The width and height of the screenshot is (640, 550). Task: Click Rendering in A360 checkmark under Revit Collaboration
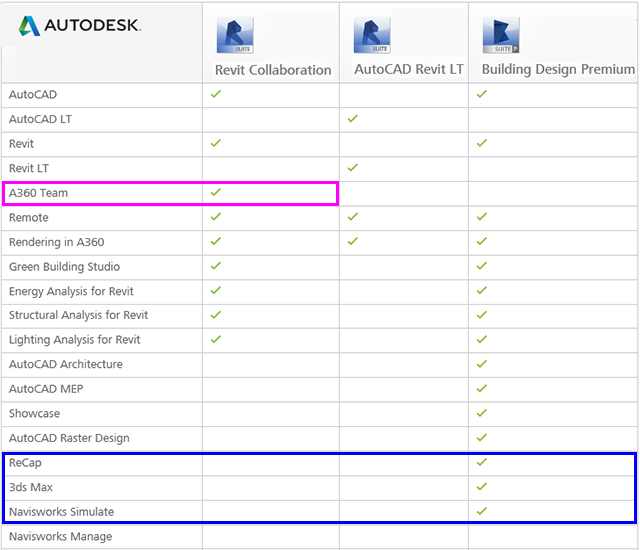click(x=216, y=241)
